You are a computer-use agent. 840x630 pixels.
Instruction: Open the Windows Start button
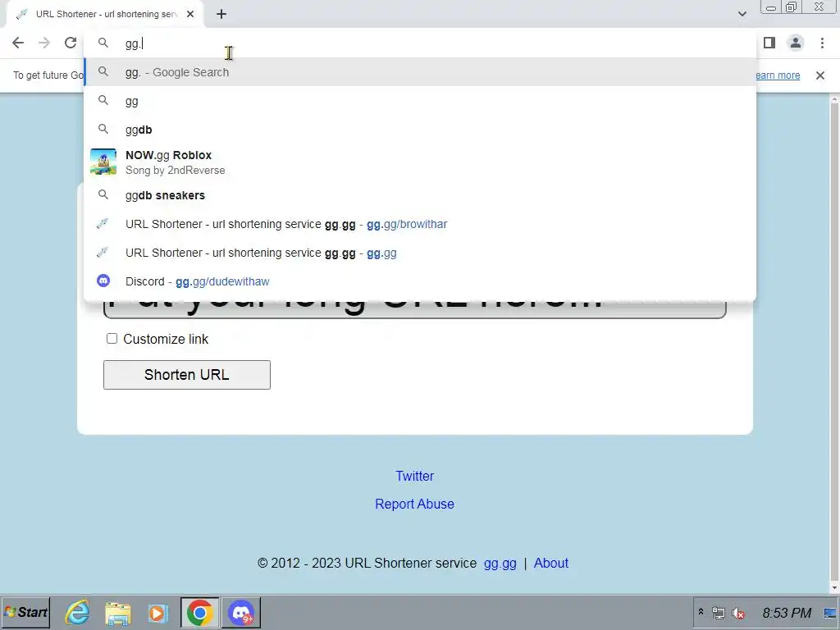25,612
